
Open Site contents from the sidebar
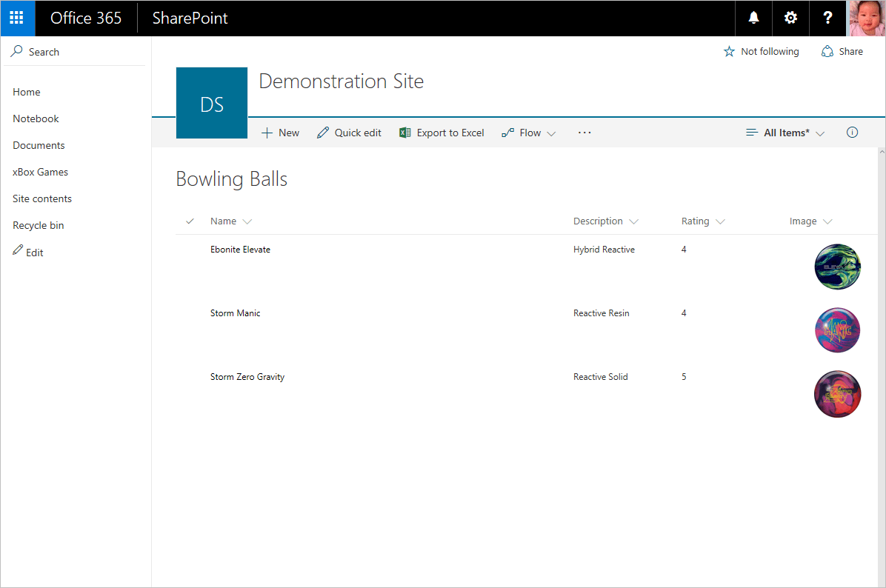[x=42, y=198]
